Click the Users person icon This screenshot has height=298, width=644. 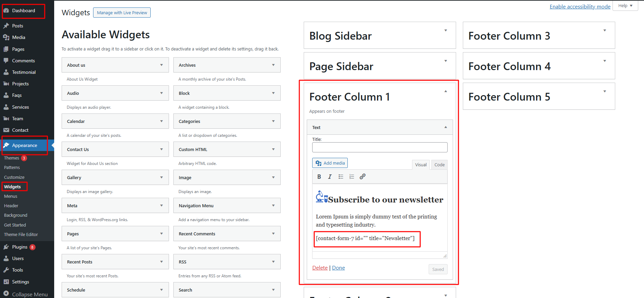[6, 258]
